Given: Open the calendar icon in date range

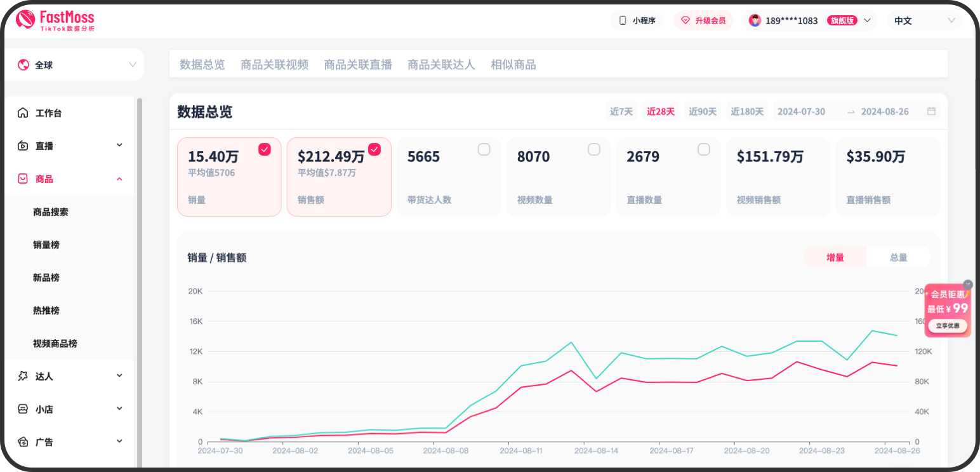Looking at the screenshot, I should 931,111.
